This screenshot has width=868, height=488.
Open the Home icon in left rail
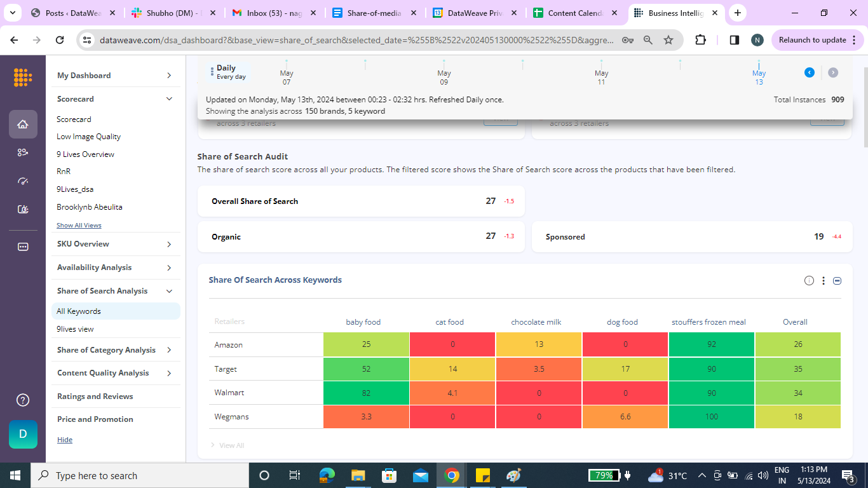[23, 124]
